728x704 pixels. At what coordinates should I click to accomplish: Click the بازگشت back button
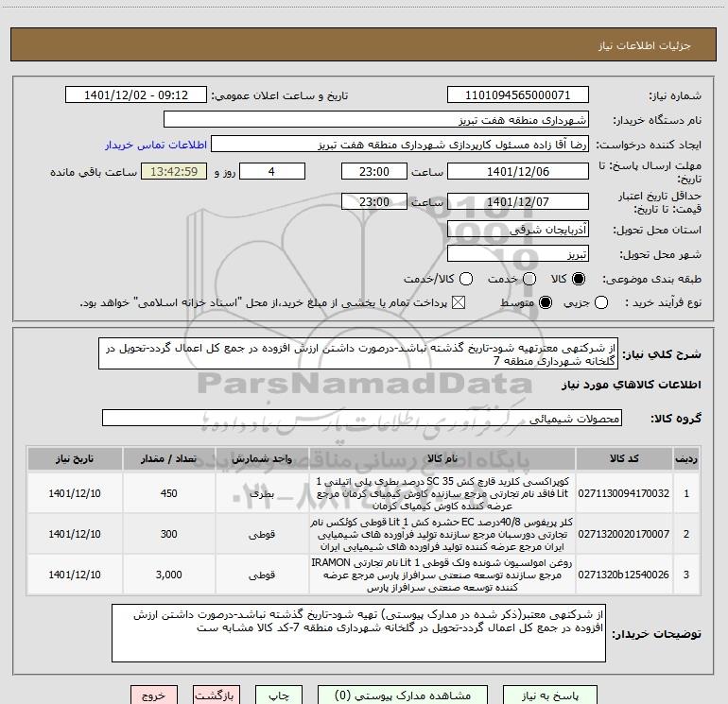(216, 695)
